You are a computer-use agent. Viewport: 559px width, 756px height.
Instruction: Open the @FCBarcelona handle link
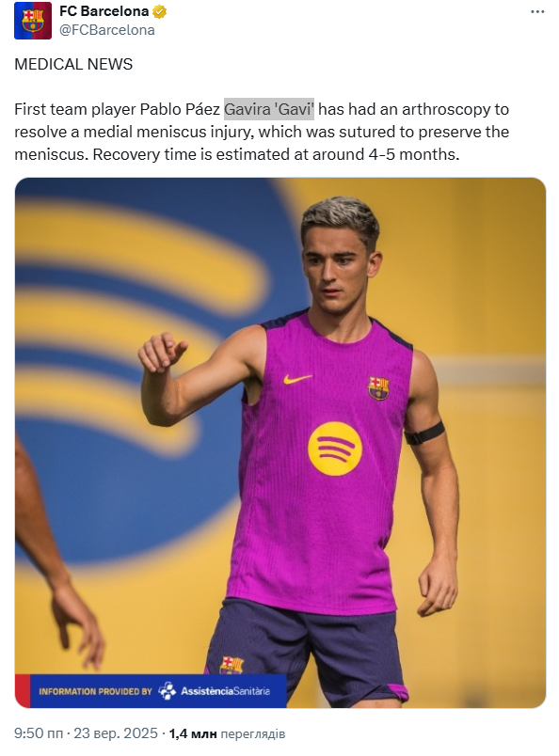107,30
